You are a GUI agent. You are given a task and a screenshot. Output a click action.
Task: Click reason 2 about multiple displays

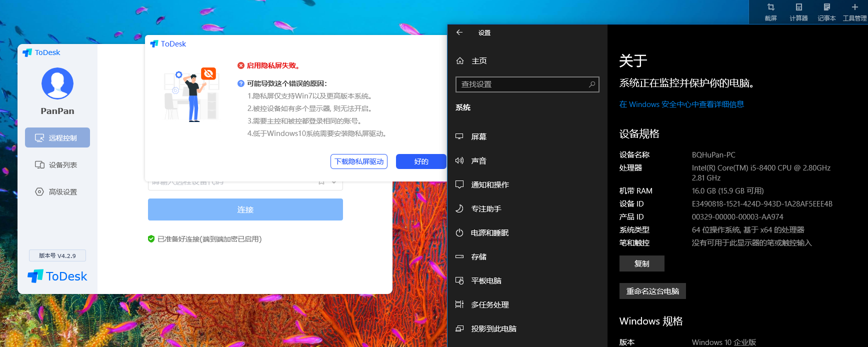309,108
